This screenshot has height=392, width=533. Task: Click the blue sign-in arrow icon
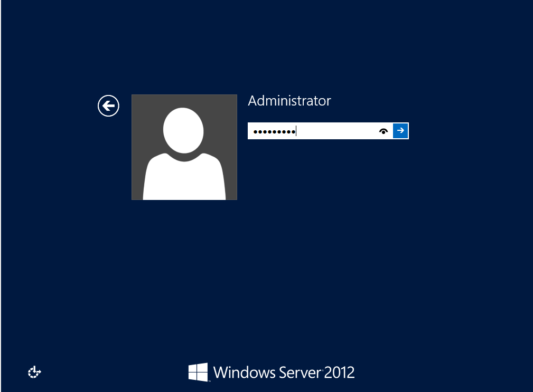[400, 131]
